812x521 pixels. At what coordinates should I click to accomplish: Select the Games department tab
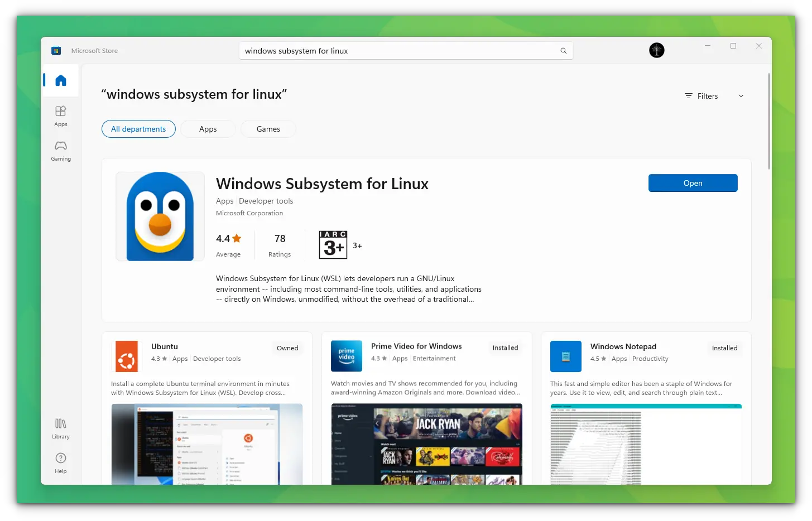pyautogui.click(x=268, y=129)
